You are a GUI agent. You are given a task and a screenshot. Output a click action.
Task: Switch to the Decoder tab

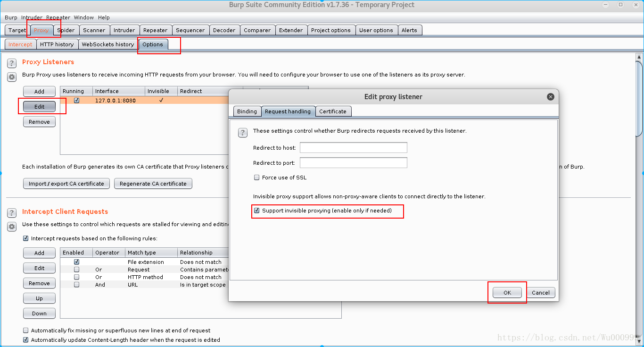[x=224, y=30]
